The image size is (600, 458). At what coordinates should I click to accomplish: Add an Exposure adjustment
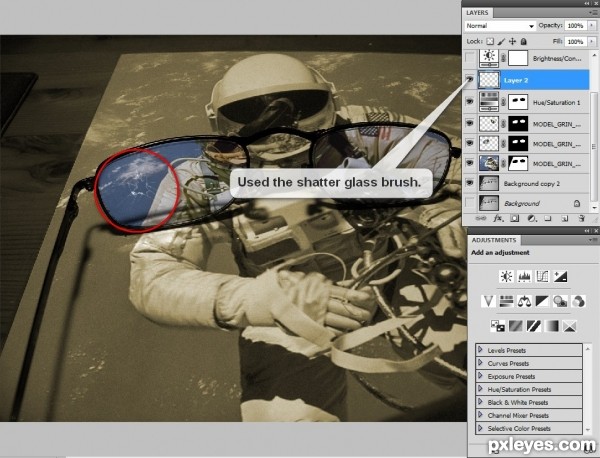coord(560,276)
